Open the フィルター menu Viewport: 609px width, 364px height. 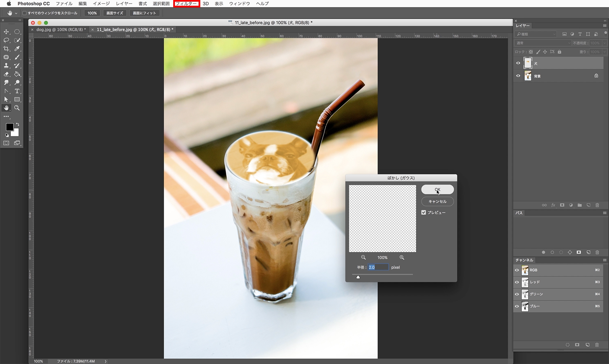pyautogui.click(x=186, y=4)
